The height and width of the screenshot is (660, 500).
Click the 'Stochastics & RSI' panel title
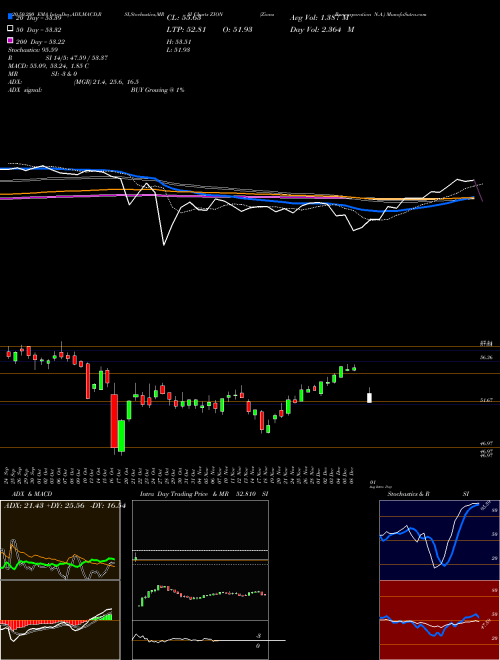428,494
